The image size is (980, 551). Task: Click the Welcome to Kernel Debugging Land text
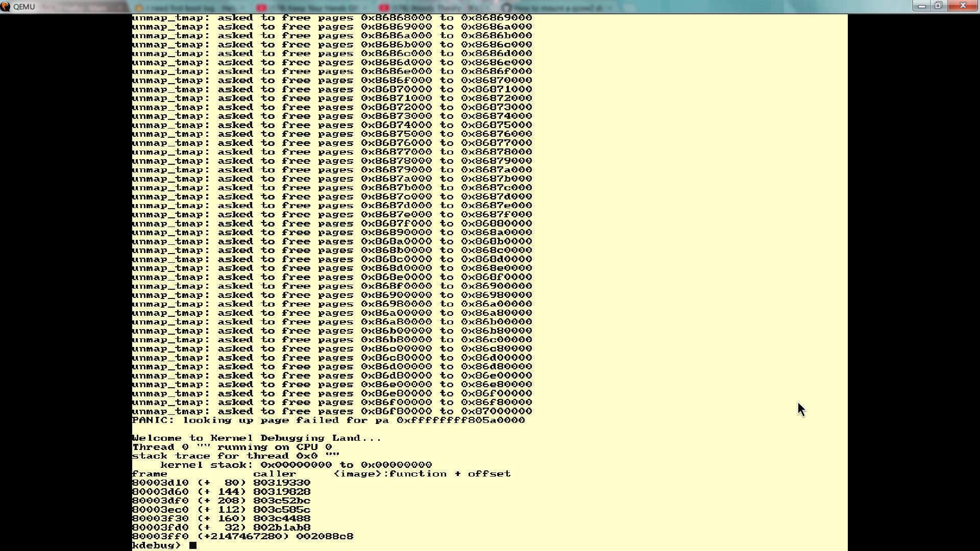coord(256,438)
